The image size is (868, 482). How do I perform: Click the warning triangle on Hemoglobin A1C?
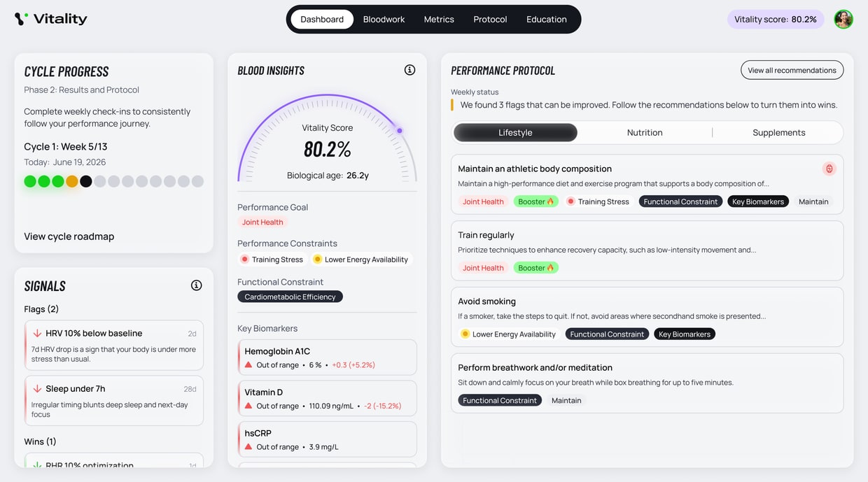point(248,365)
